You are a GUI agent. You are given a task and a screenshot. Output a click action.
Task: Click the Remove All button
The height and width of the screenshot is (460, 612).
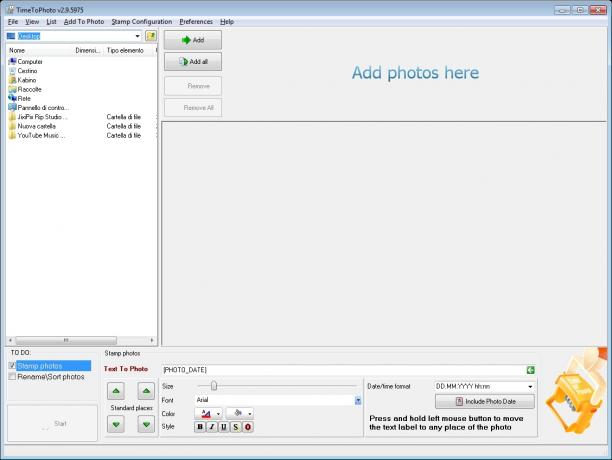point(193,108)
